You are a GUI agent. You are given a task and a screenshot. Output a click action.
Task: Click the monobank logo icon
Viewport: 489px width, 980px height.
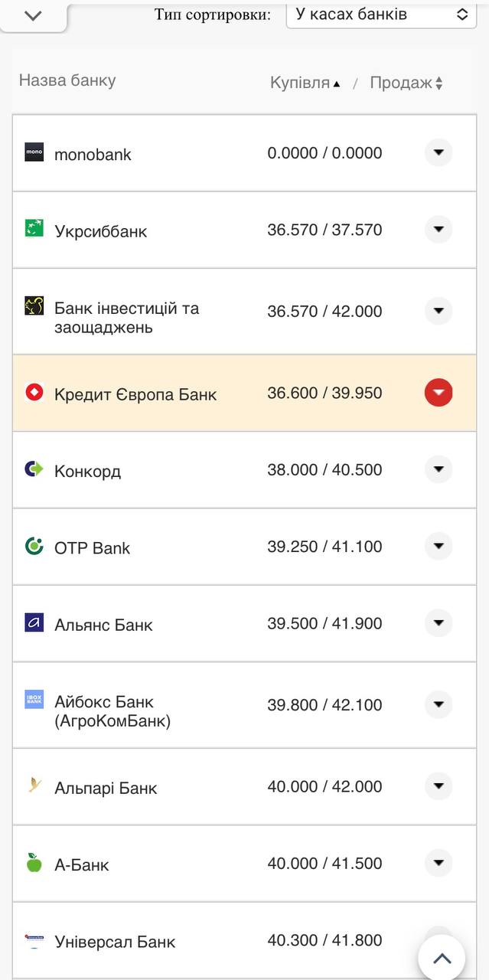click(34, 152)
